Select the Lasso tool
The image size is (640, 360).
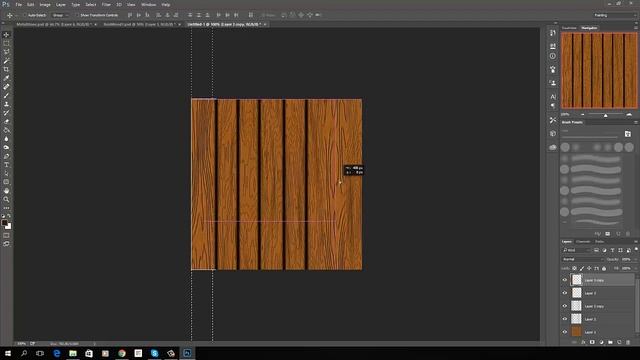6,52
